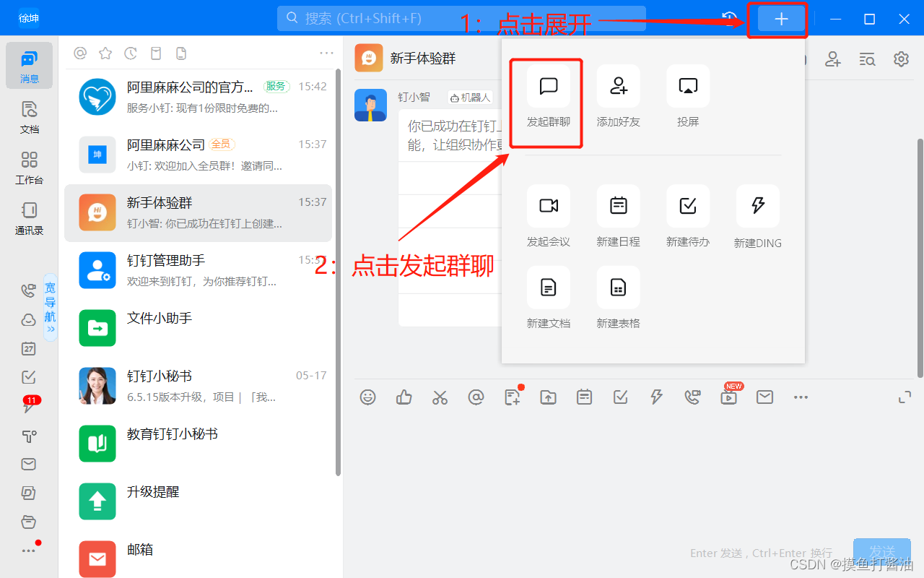The height and width of the screenshot is (578, 924).
Task: Click the new document icon with red dot
Action: [513, 396]
